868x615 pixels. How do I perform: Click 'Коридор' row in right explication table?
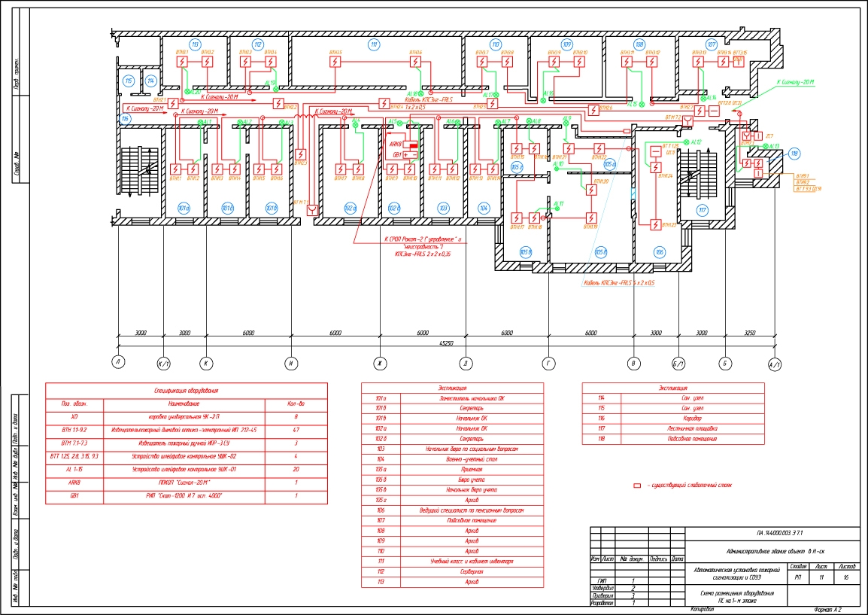click(x=673, y=419)
